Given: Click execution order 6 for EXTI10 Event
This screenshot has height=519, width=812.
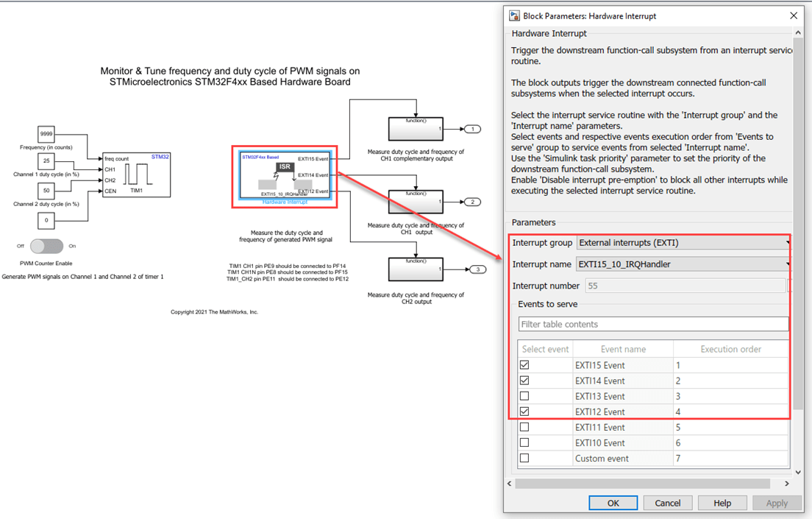Looking at the screenshot, I should point(730,442).
